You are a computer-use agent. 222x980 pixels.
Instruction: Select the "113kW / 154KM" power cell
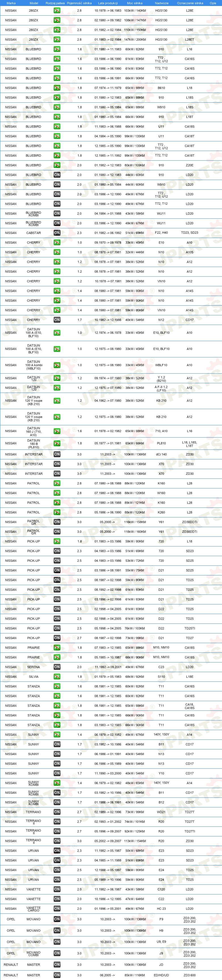pos(135,841)
